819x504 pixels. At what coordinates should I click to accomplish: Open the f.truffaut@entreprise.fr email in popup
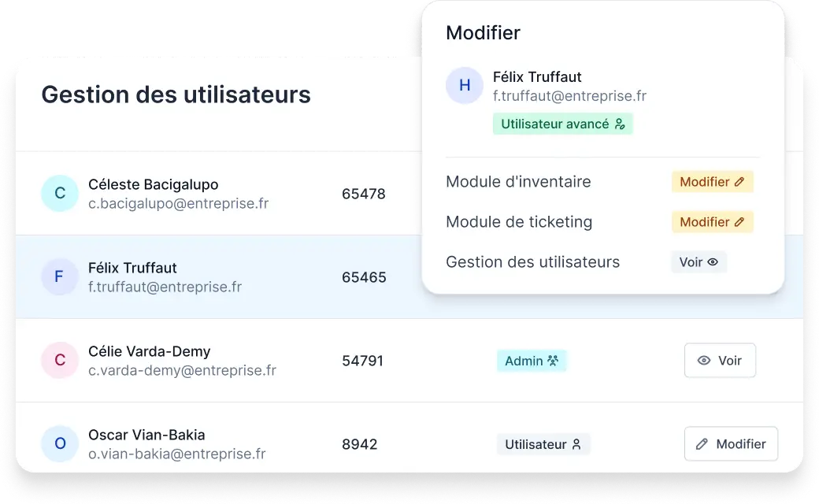click(x=569, y=96)
